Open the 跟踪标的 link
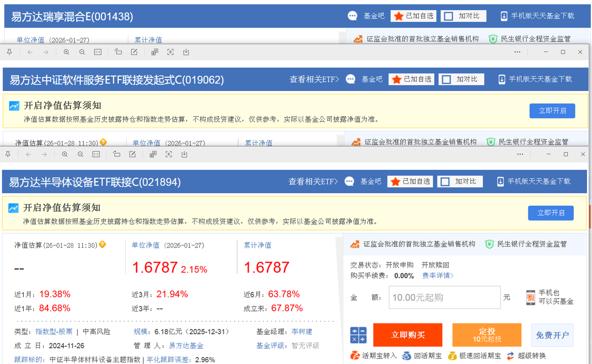 pos(28,360)
